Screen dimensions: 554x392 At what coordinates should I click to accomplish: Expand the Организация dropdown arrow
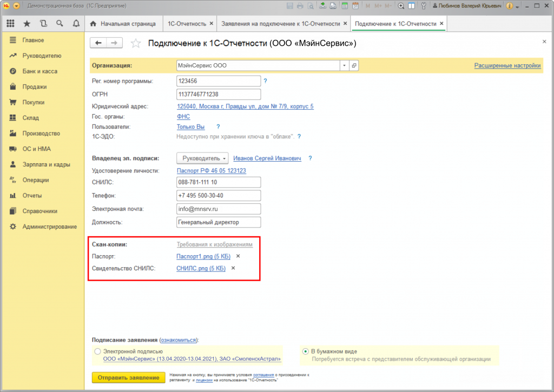click(344, 65)
